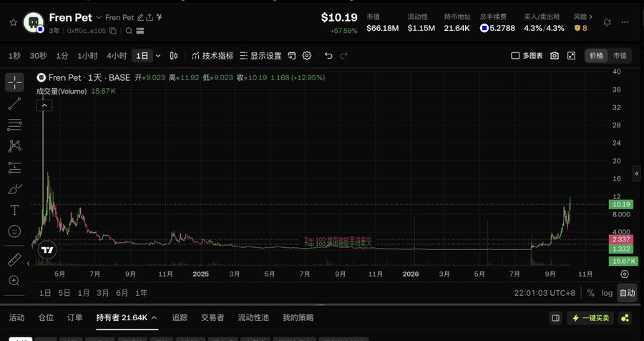Set chart range to 6月
The height and width of the screenshot is (341, 644).
pyautogui.click(x=122, y=293)
